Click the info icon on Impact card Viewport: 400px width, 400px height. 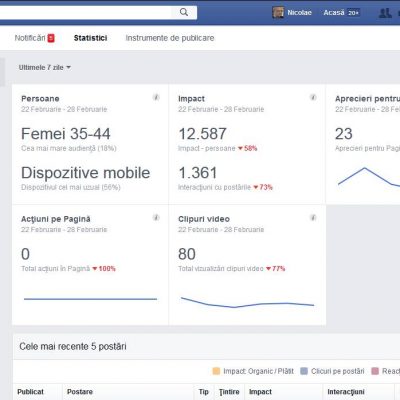point(313,97)
